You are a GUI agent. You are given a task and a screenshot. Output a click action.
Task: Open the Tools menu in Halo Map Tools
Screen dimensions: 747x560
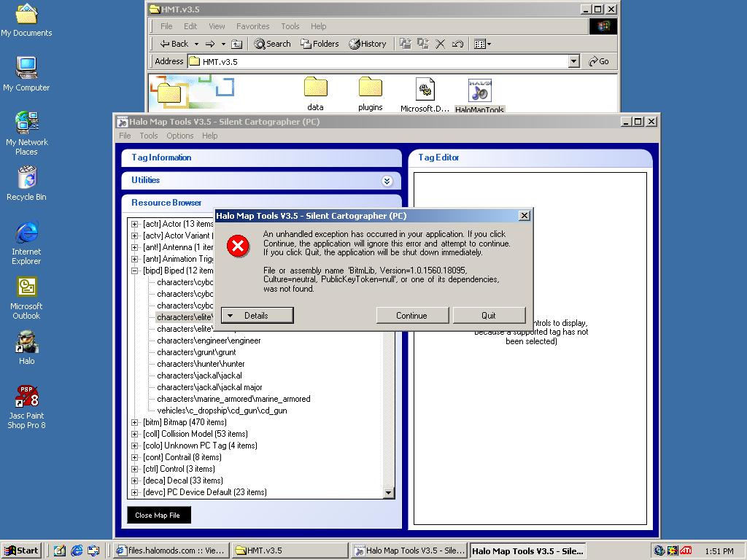pos(149,136)
